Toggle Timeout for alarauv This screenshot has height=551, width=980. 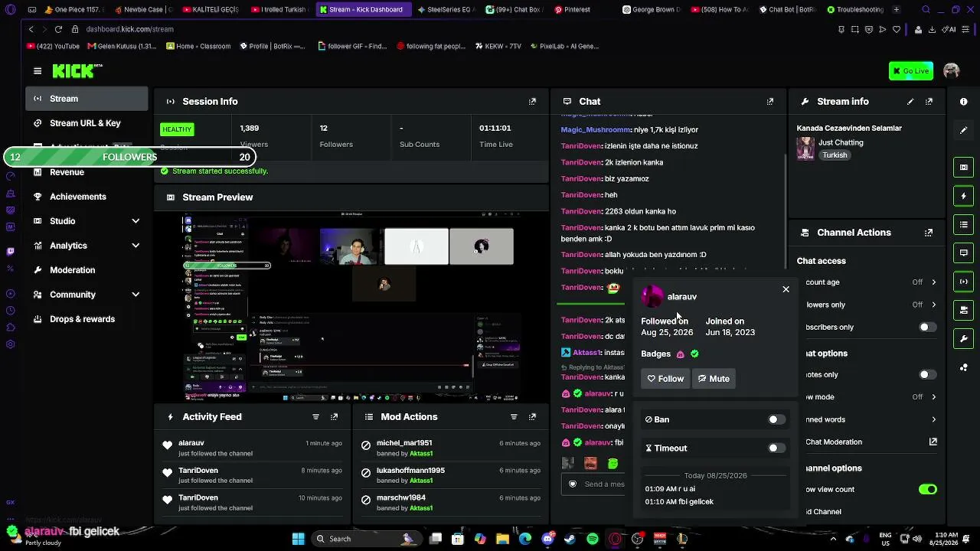[x=776, y=448]
